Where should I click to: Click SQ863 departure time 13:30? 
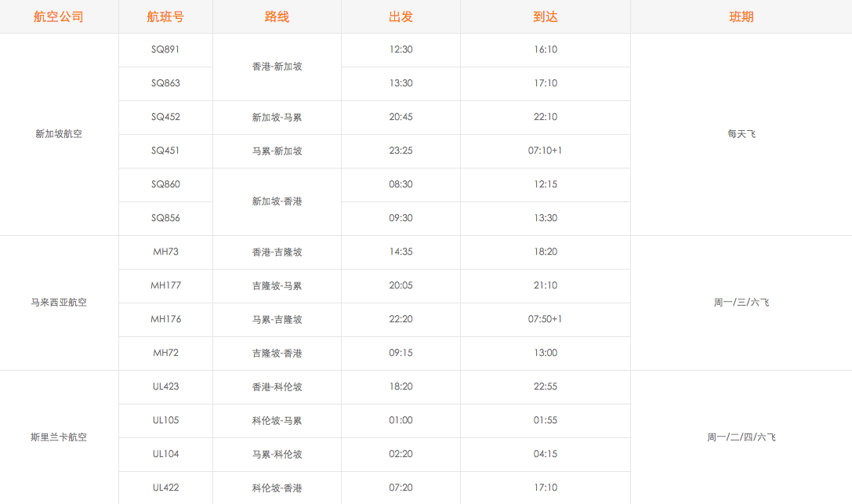(401, 83)
